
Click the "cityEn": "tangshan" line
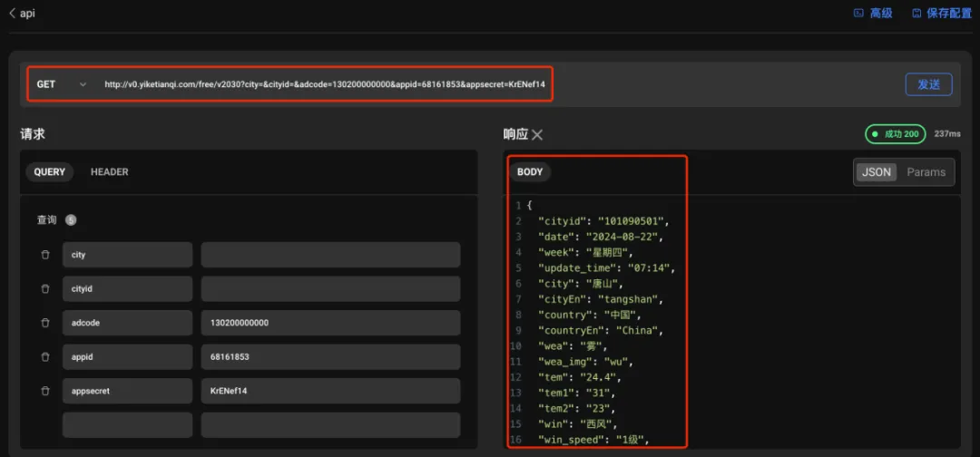pos(601,299)
